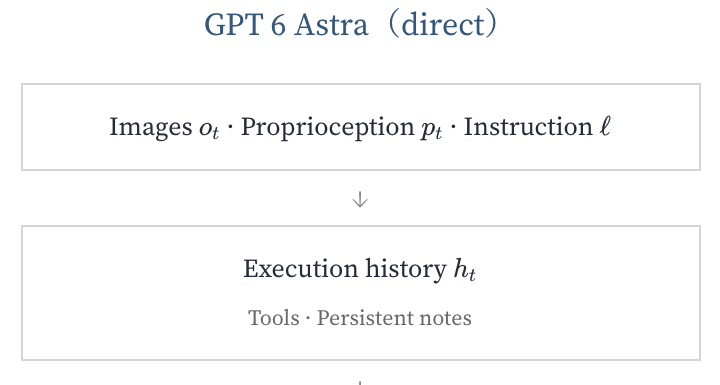
Task: Click the script ℓ symbol
Action: pyautogui.click(x=605, y=126)
